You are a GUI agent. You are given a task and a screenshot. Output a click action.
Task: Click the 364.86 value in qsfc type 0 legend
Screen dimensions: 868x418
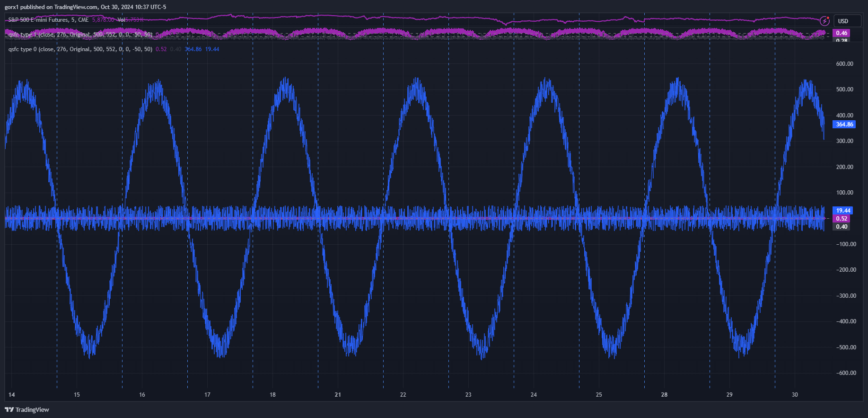pos(193,49)
